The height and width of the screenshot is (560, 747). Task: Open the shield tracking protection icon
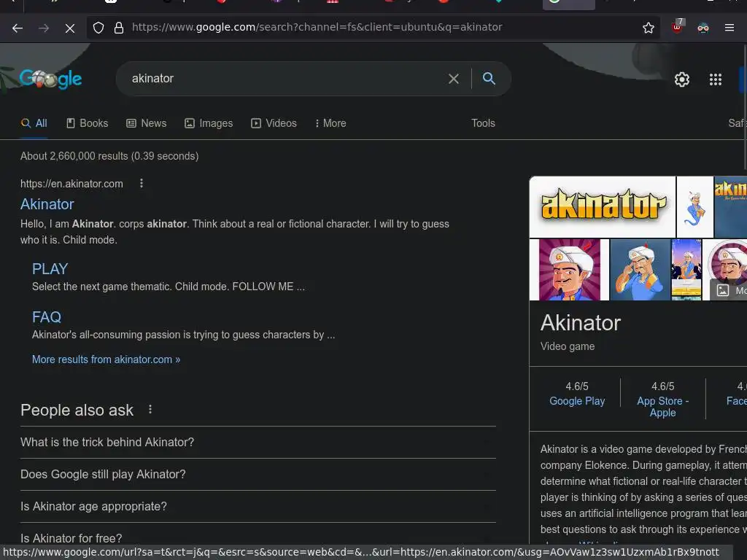click(x=98, y=28)
